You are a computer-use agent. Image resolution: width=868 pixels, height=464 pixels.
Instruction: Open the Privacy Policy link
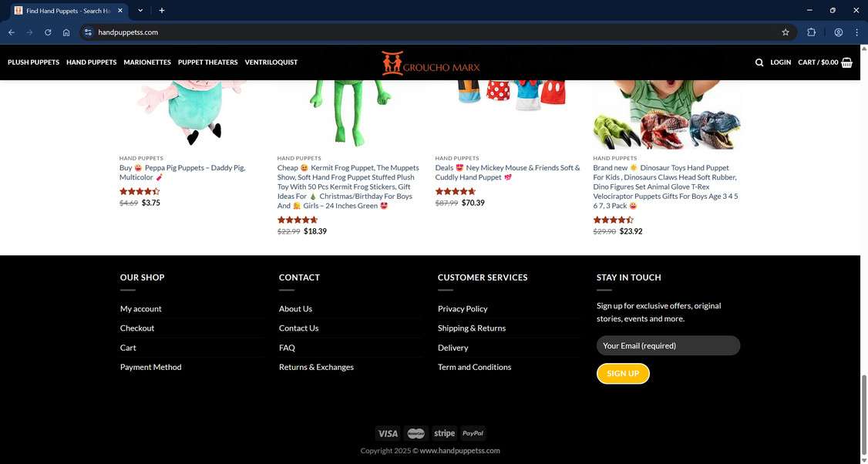point(463,309)
